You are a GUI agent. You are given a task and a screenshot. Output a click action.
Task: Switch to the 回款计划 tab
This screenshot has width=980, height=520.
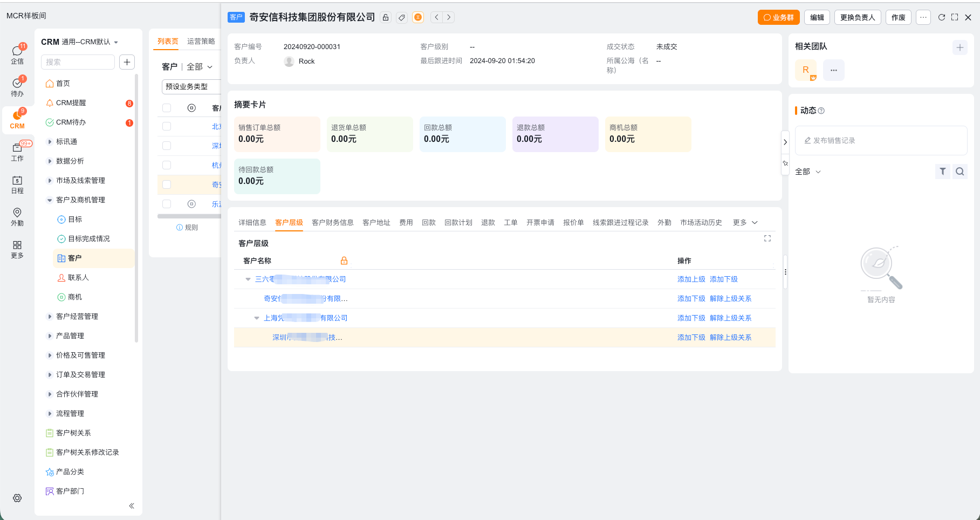[x=458, y=223]
